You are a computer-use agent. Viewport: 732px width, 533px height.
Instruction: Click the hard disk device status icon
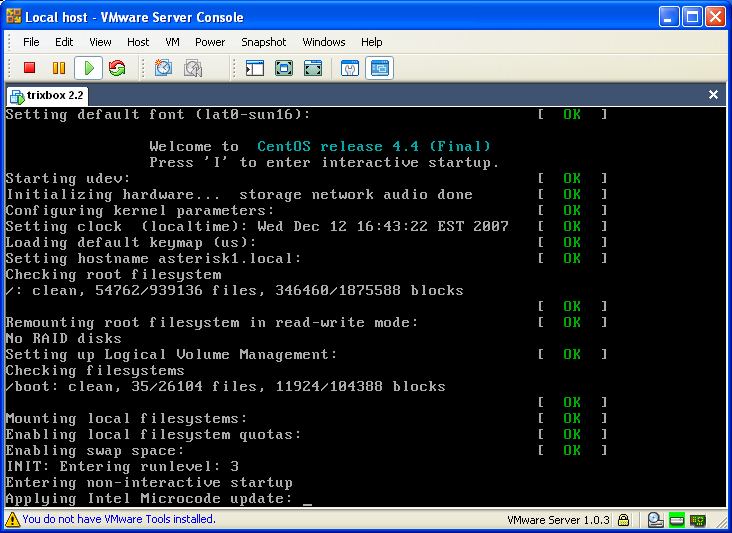[677, 519]
